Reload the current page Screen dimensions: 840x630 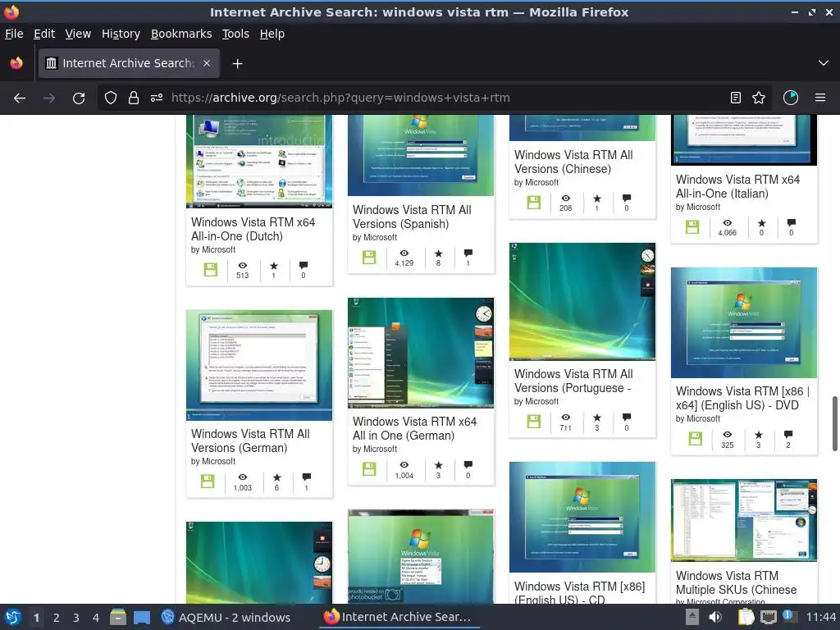[79, 98]
